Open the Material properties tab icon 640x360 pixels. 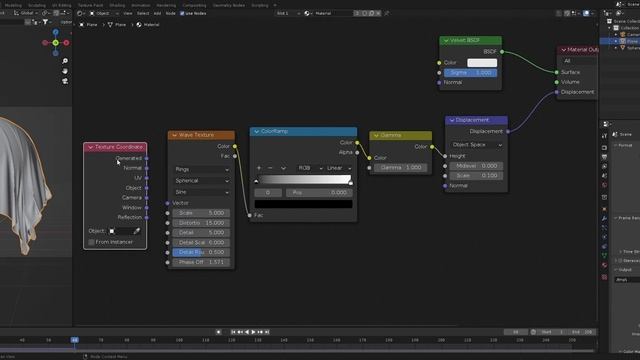604,266
